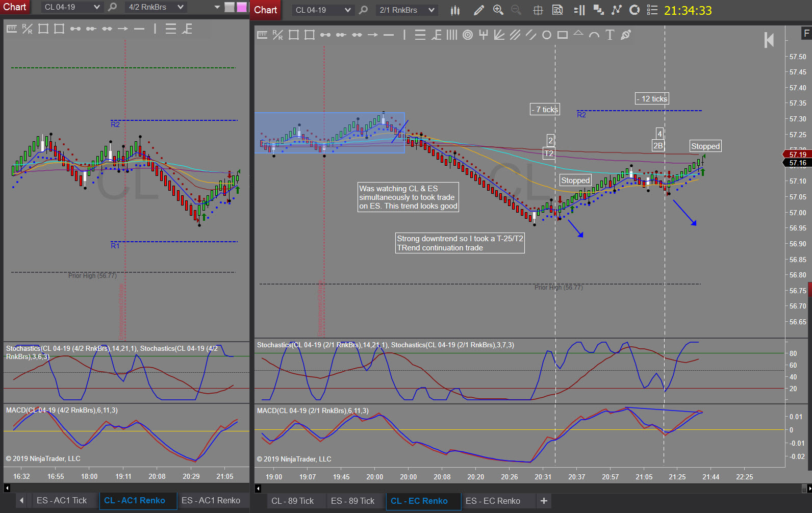Select the triangle drawing tool
The width and height of the screenshot is (812, 513).
pyautogui.click(x=578, y=34)
